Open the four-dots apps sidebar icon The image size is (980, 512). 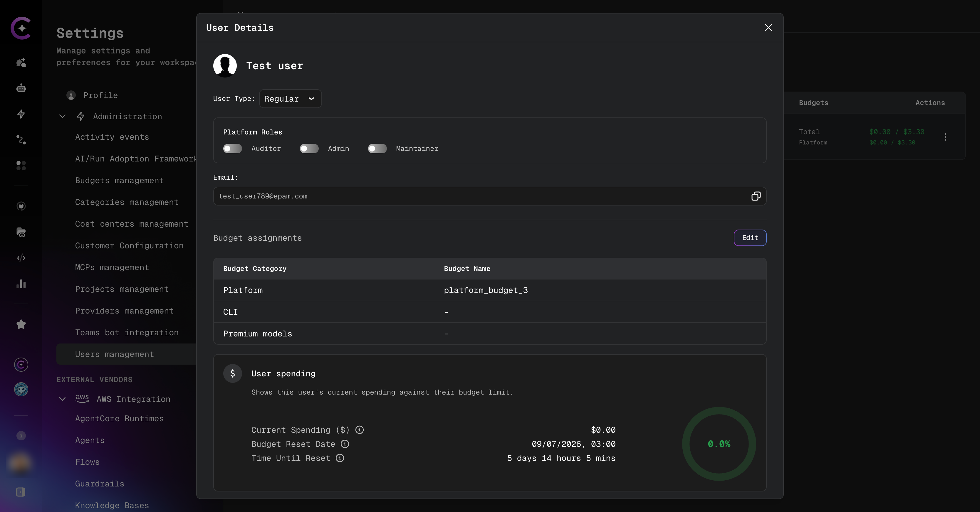(21, 165)
